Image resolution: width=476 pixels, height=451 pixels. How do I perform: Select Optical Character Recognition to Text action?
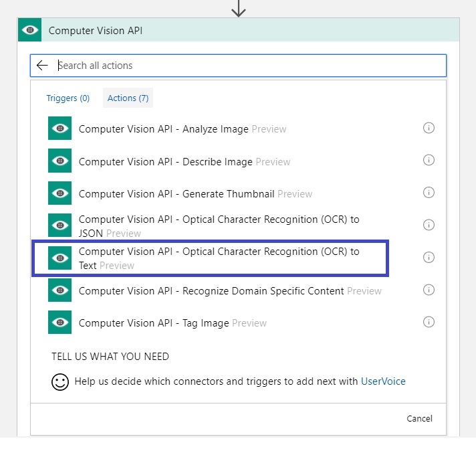[x=210, y=258]
